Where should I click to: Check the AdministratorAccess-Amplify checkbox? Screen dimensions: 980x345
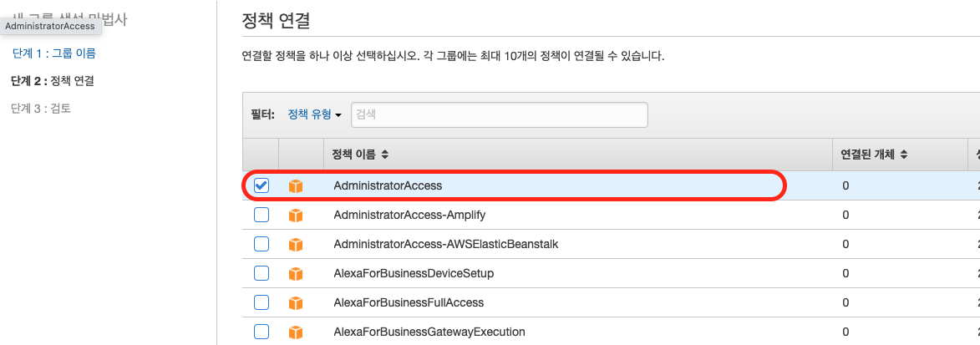[x=262, y=215]
